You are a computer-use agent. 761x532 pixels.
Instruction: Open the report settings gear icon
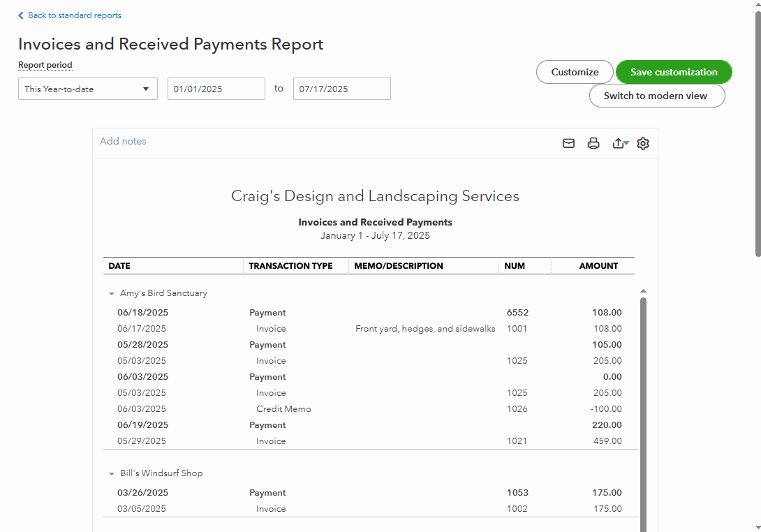(x=643, y=143)
